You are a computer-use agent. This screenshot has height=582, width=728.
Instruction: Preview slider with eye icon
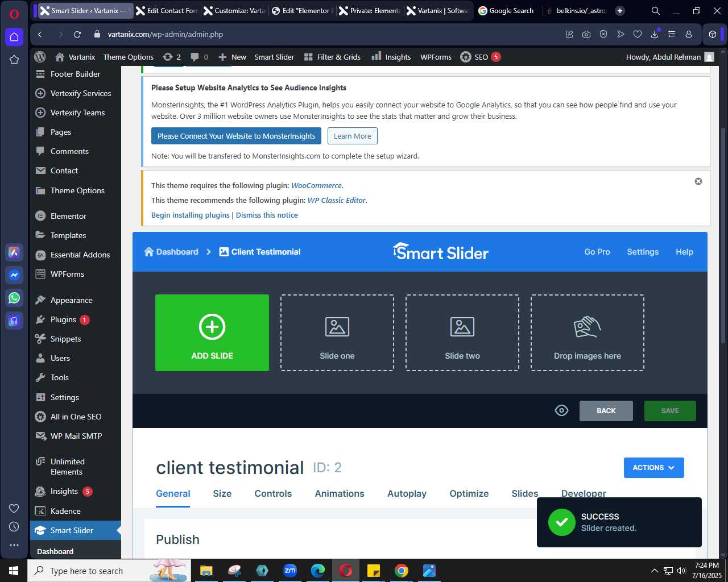(x=561, y=410)
